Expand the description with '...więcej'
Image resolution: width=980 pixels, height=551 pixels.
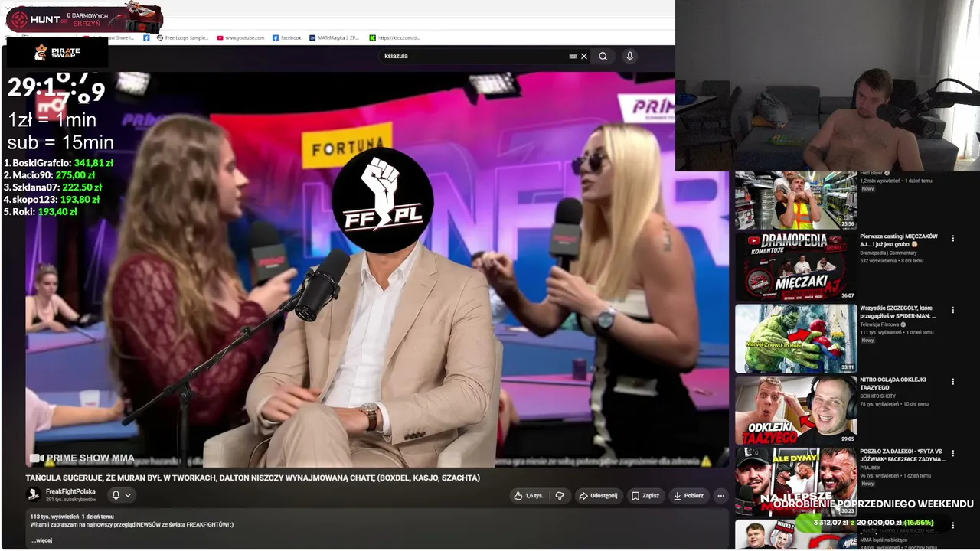41,540
